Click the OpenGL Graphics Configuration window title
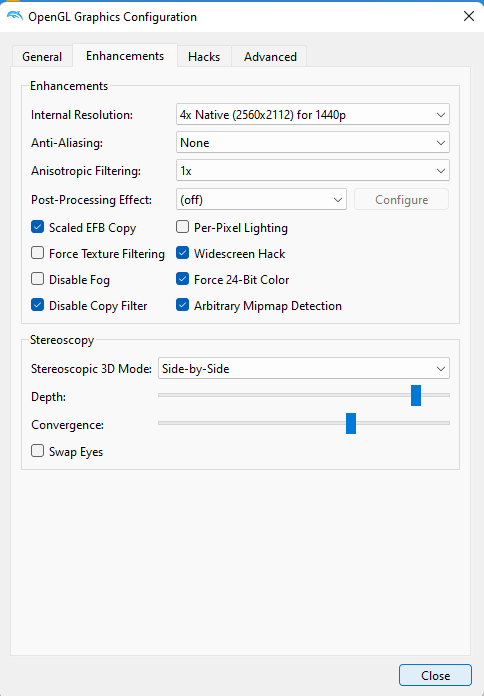The height and width of the screenshot is (696, 484). (112, 17)
